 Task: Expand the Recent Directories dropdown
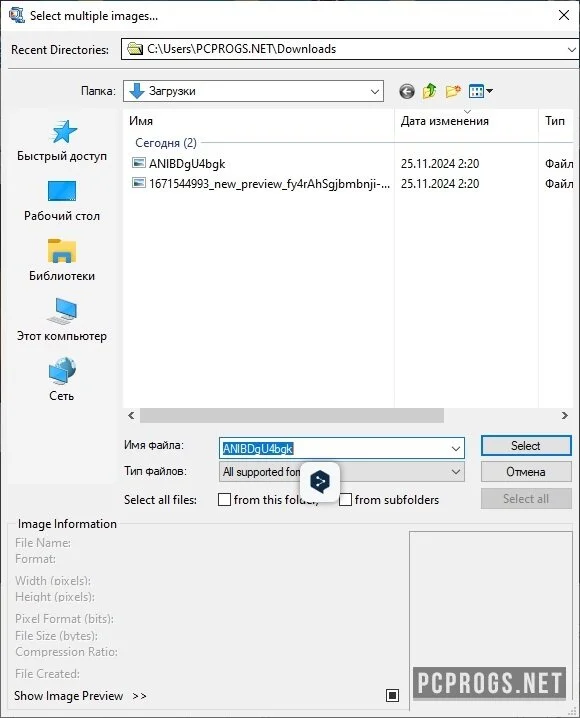(571, 49)
